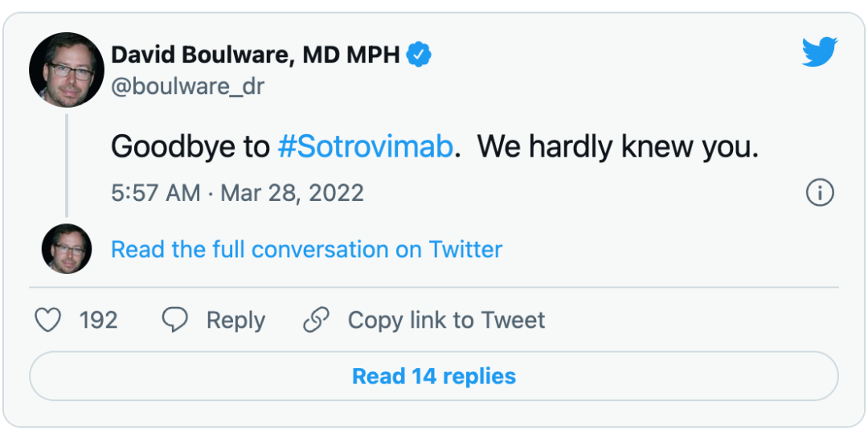Click the reply speech bubble icon
868x438 pixels.
pos(174,320)
